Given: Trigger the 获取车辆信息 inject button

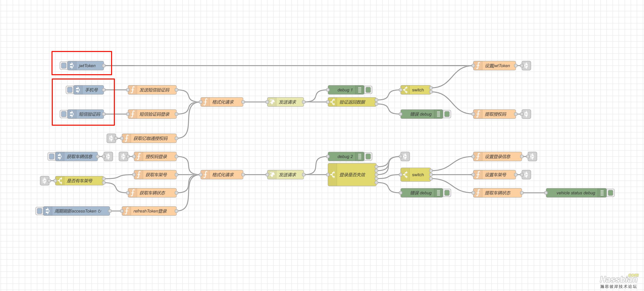Looking at the screenshot, I should 52,156.
